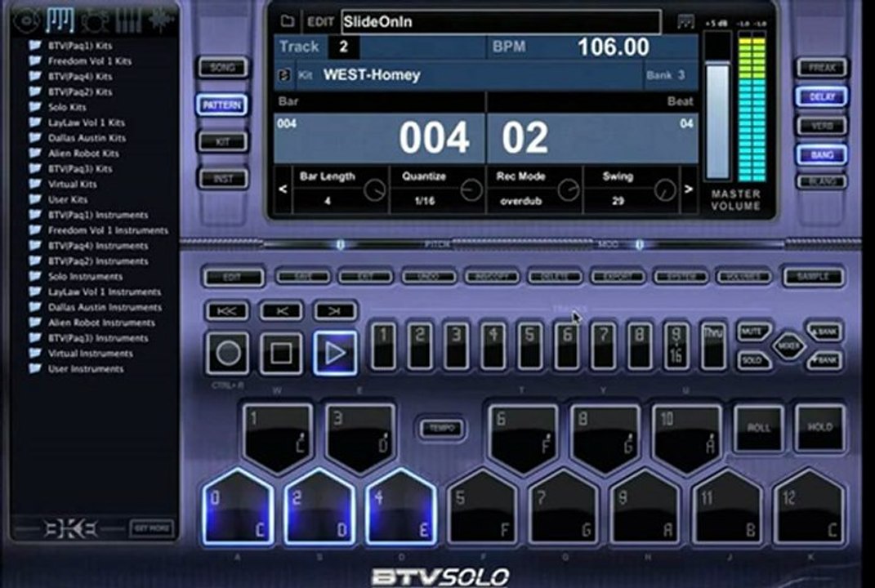This screenshot has width=875, height=588.
Task: Trigger pad 9 A
Action: pyautogui.click(x=645, y=507)
